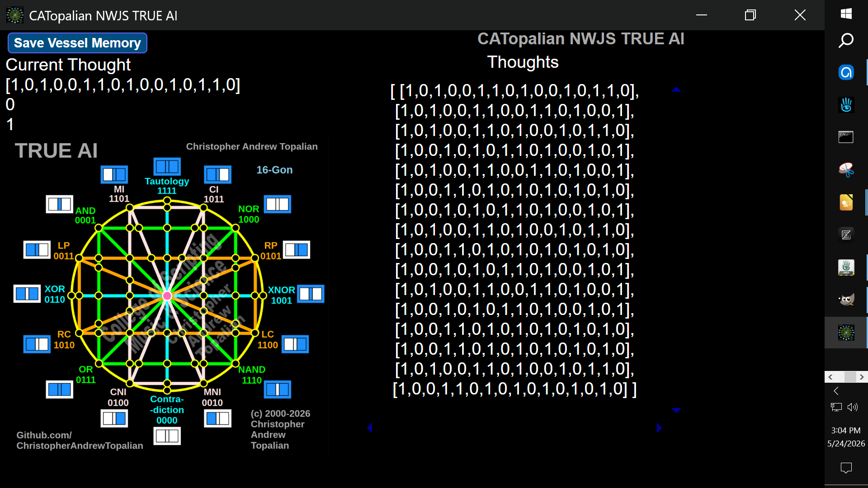Screen dimensions: 868x488
Task: Click the first row of the Thoughts list
Action: (514, 91)
